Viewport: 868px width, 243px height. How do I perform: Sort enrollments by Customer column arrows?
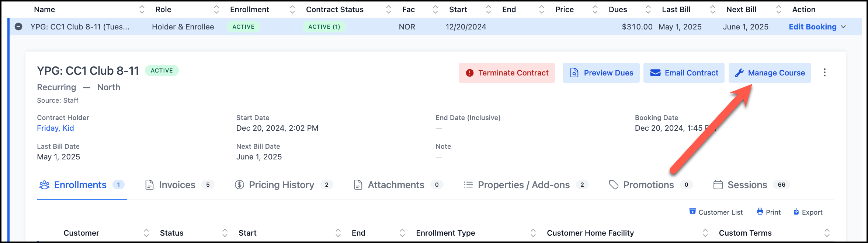coord(146,233)
